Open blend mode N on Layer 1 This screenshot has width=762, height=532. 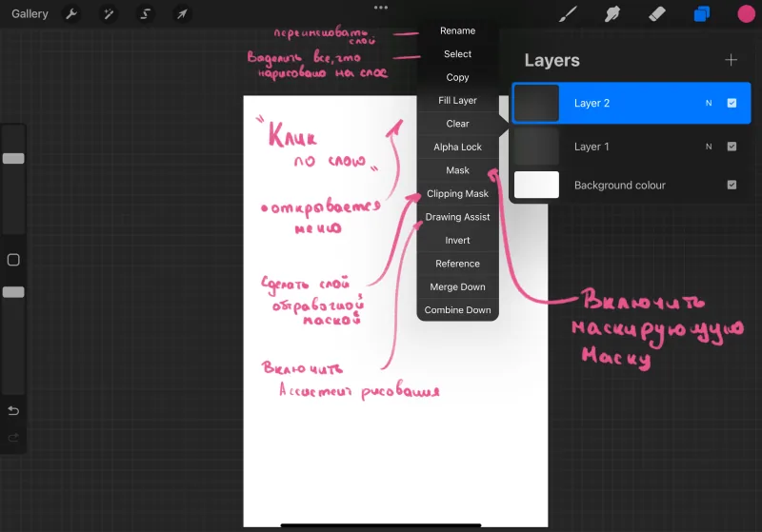(x=709, y=147)
